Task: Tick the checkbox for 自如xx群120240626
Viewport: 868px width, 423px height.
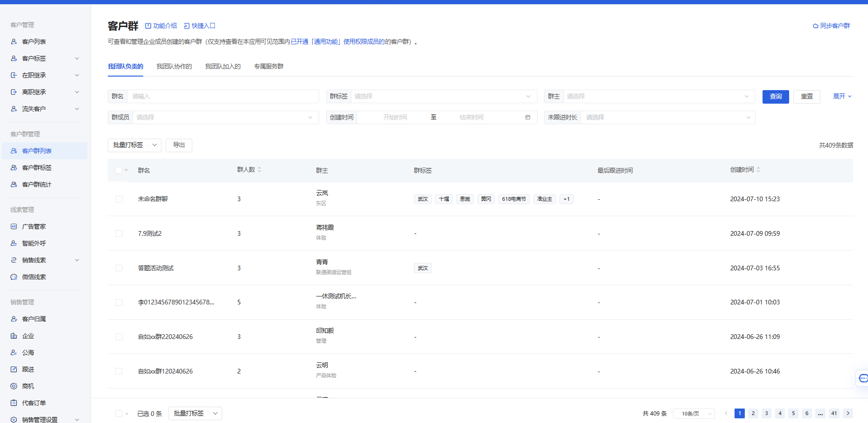Action: 119,371
